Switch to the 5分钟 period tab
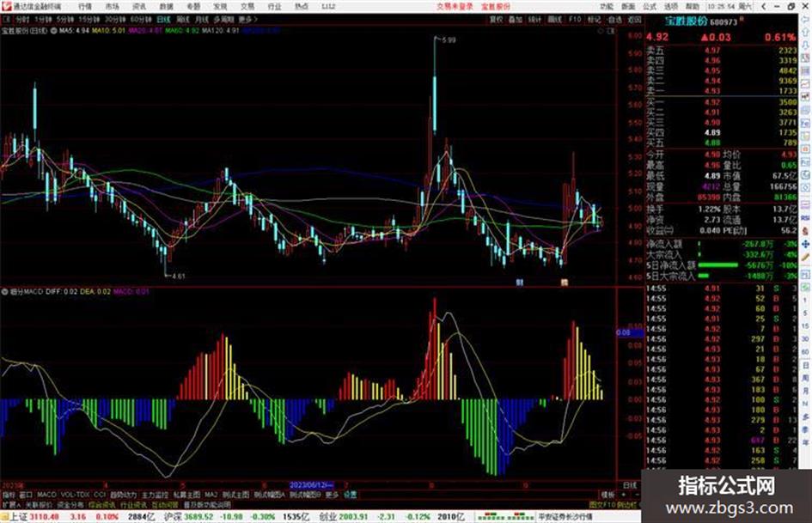The image size is (812, 523). [64, 19]
